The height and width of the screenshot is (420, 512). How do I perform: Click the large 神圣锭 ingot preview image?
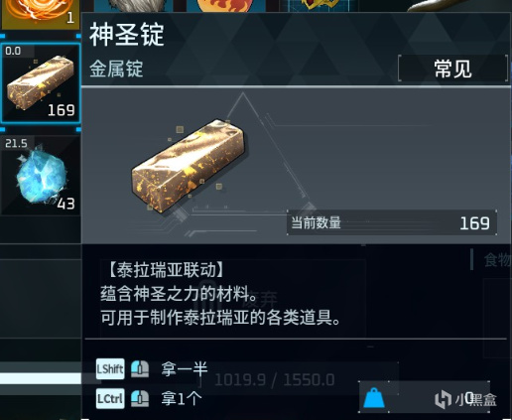[x=190, y=166]
